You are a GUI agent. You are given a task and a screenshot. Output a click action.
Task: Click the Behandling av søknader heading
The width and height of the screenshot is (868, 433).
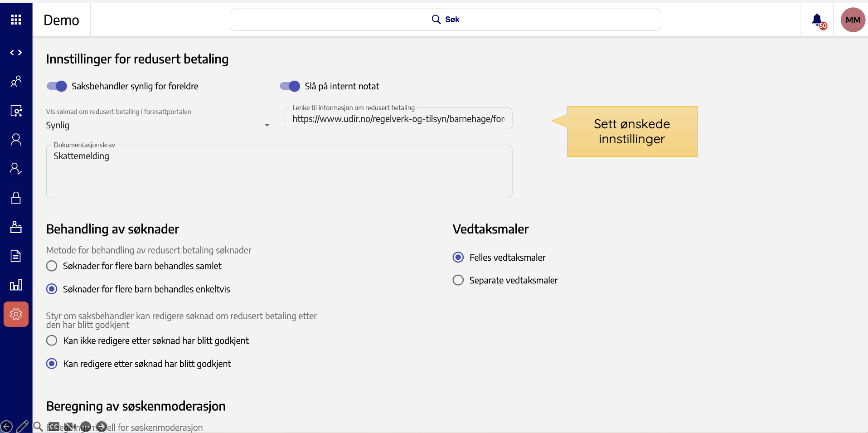point(112,229)
